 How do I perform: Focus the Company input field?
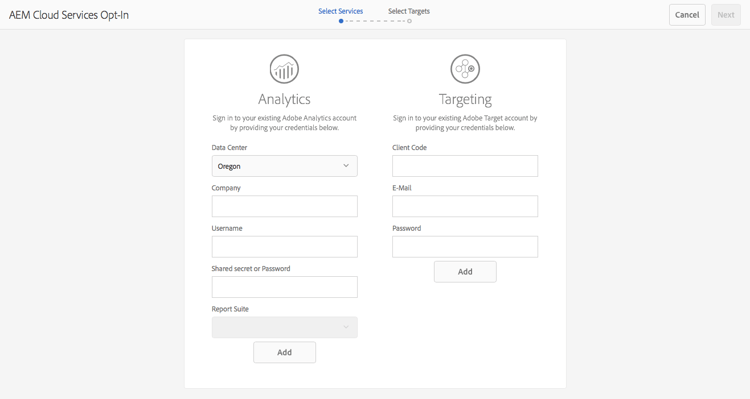pos(285,206)
